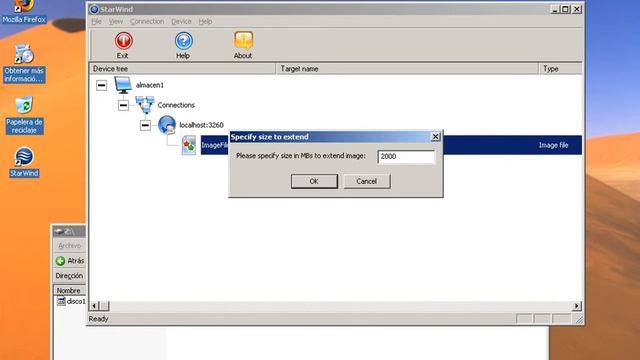
Task: Click Cancel in extend dialog
Action: (x=367, y=181)
